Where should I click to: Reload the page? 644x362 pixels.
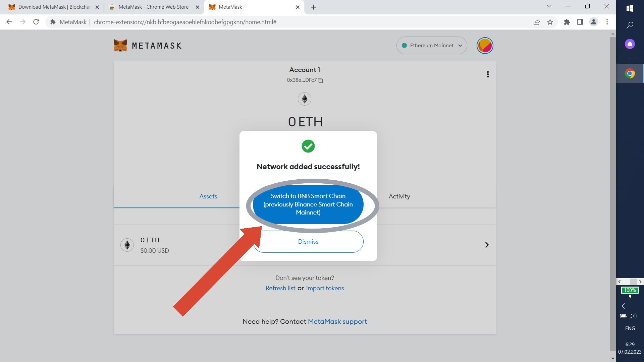click(x=36, y=22)
